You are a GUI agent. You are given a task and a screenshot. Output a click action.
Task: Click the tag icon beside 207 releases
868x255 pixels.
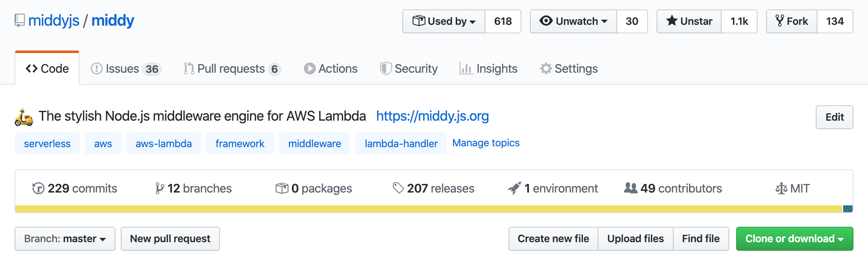(398, 187)
